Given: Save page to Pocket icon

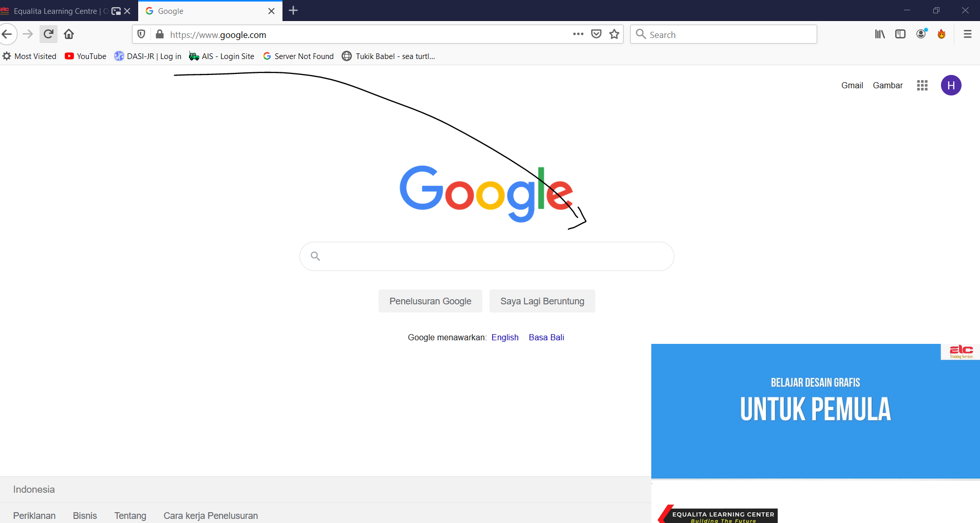Looking at the screenshot, I should click(596, 34).
